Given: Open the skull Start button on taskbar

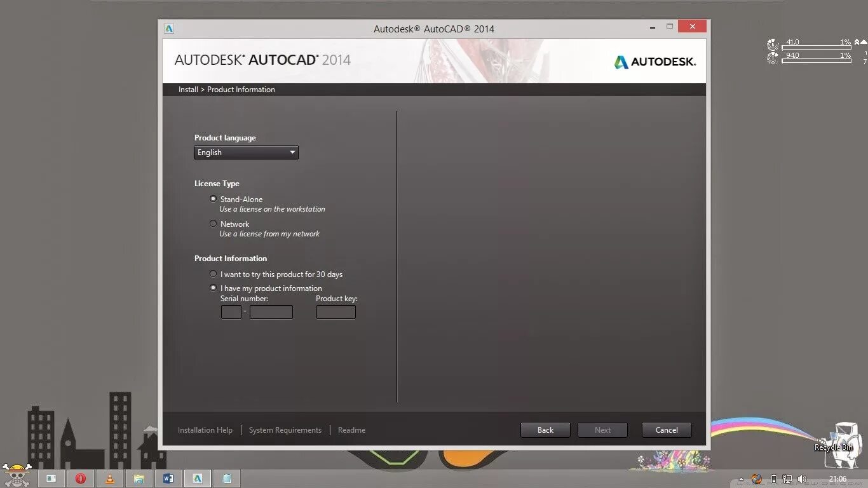Looking at the screenshot, I should [16, 475].
